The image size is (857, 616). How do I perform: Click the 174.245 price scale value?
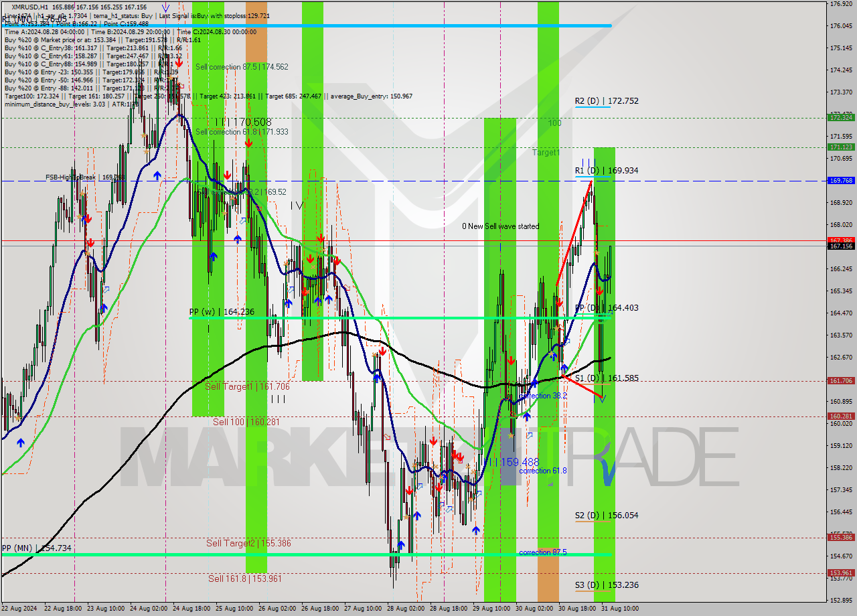click(840, 70)
